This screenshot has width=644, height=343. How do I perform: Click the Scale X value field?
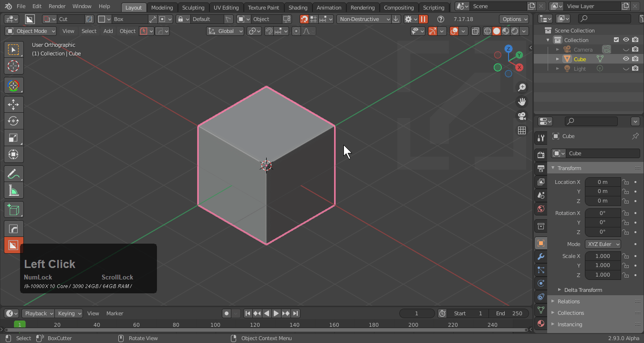(602, 256)
